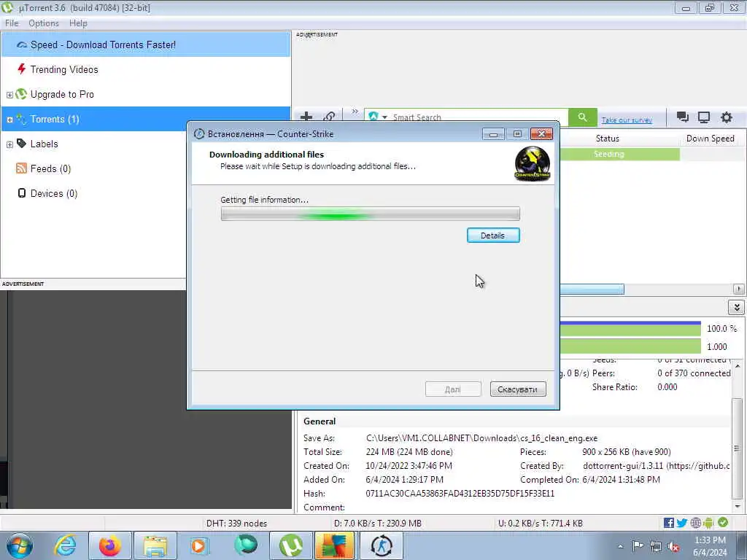Image resolution: width=747 pixels, height=560 pixels.
Task: Click the installer title bar icon
Action: 199,134
